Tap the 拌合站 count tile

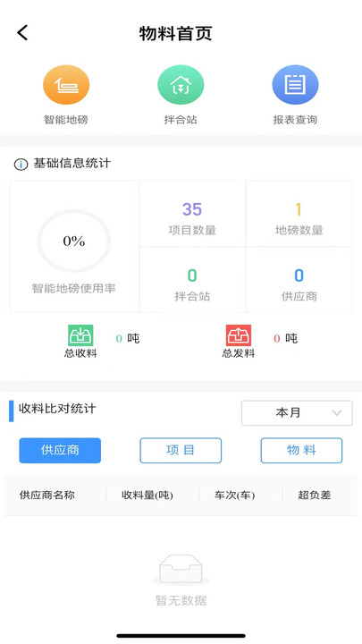pyautogui.click(x=192, y=280)
